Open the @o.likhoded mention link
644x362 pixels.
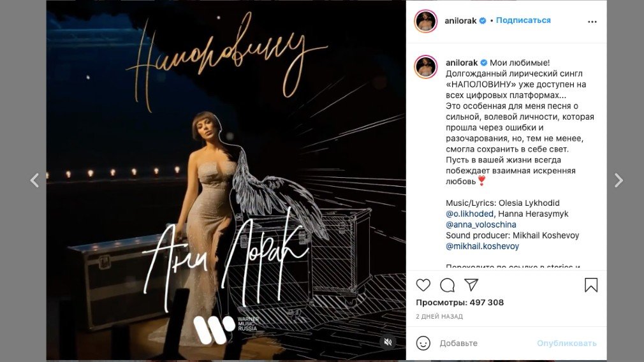coord(469,214)
